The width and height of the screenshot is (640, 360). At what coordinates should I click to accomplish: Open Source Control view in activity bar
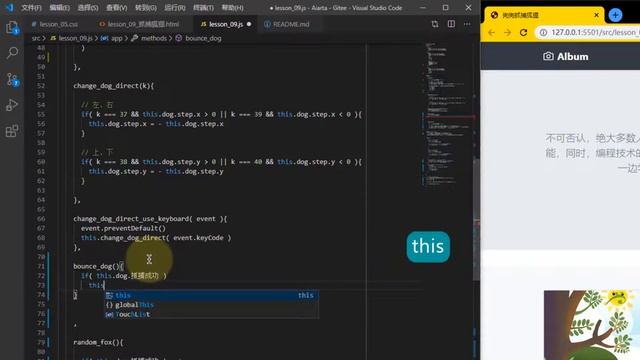12,79
